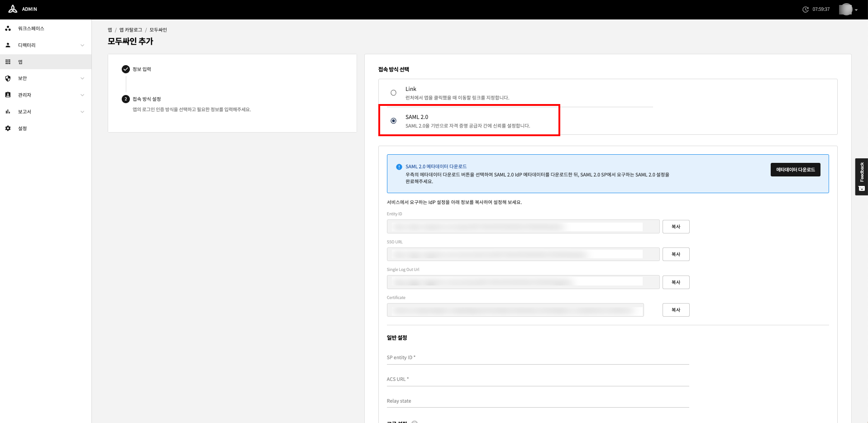Click the workspace icon in the sidebar
868x423 pixels.
coord(8,29)
